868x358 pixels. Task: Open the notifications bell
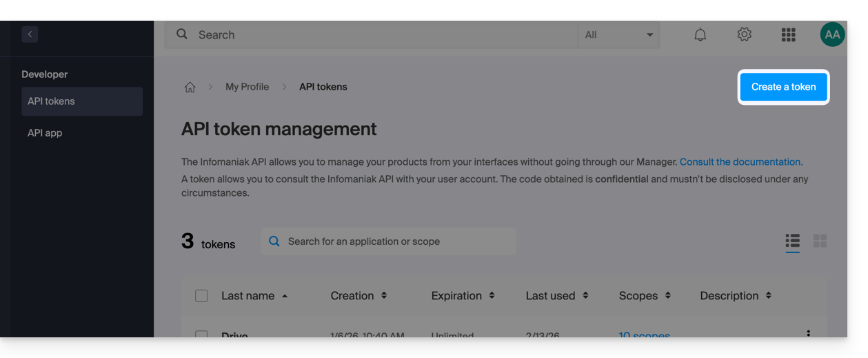coord(700,34)
